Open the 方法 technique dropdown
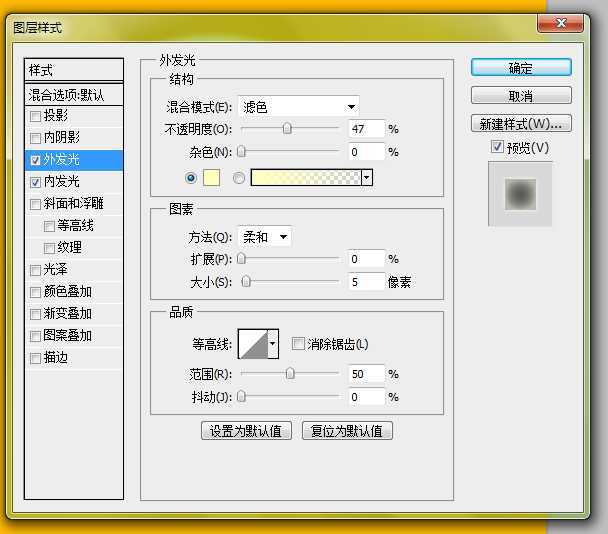This screenshot has height=534, width=608. pos(266,237)
